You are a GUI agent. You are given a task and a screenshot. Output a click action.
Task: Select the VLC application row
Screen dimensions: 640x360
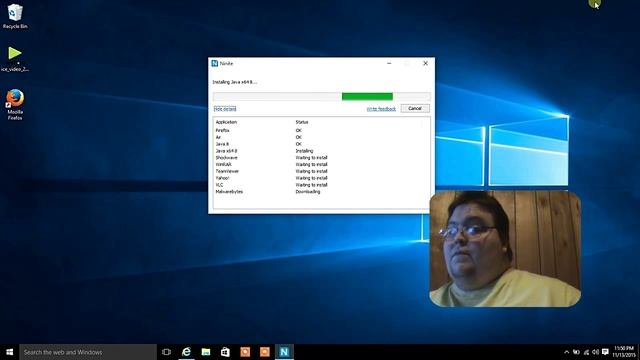tap(321, 185)
